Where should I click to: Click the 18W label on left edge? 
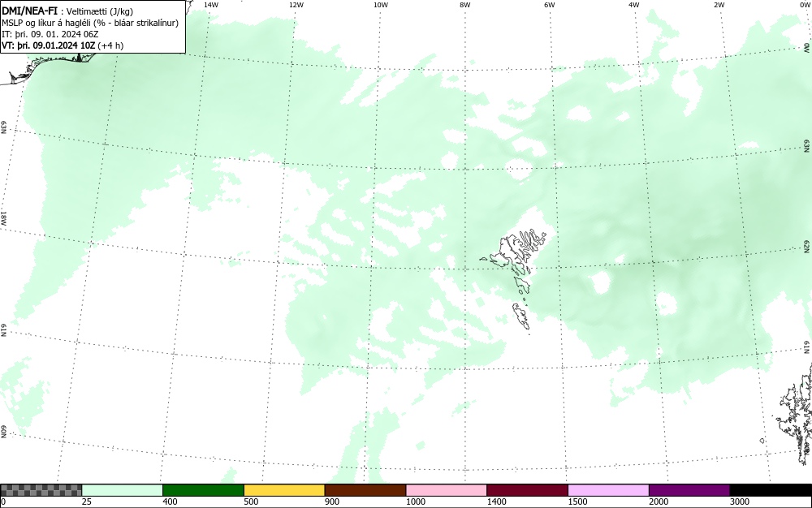pos(3,217)
